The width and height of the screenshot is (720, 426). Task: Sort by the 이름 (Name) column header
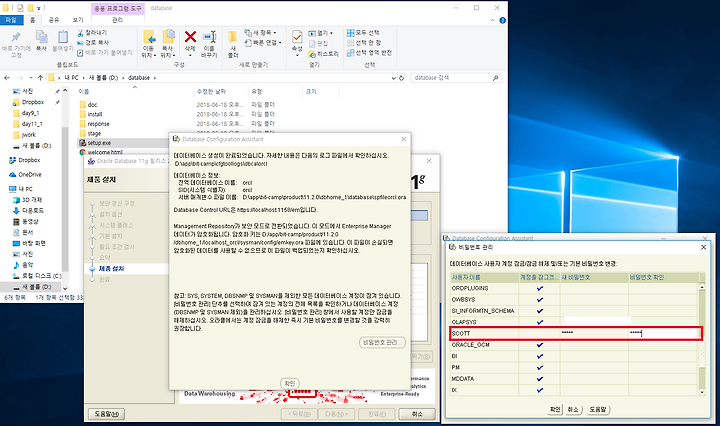tap(84, 91)
